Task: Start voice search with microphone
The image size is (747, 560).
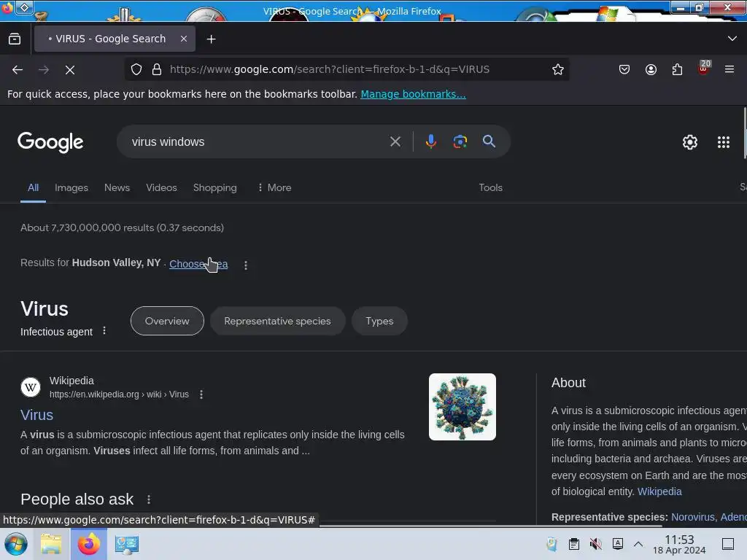Action: (x=430, y=141)
